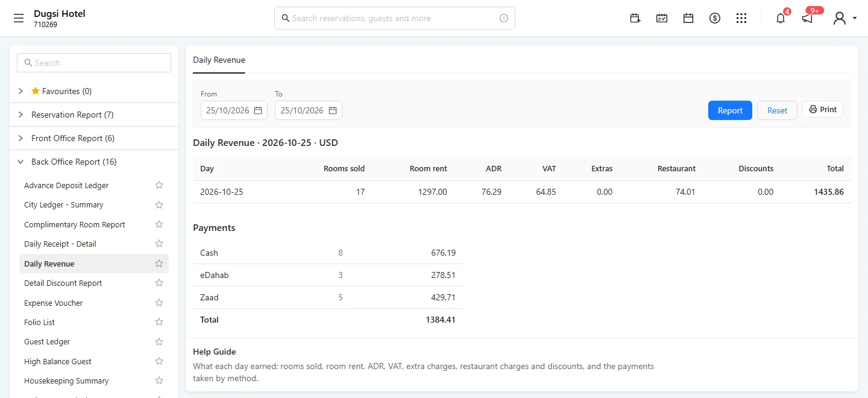This screenshot has width=868, height=398.
Task: Toggle favourite star for Daily Revenue
Action: point(159,264)
